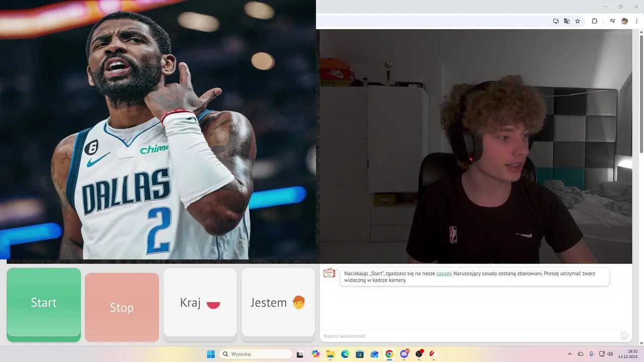Image resolution: width=644 pixels, height=362 pixels.
Task: Open the Windows Start menu
Action: [x=211, y=354]
